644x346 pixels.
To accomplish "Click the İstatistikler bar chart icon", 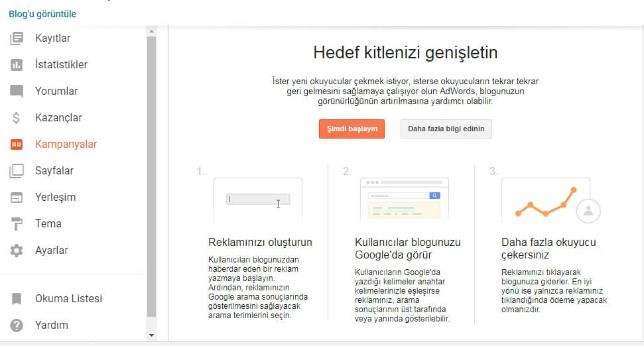I will [17, 65].
